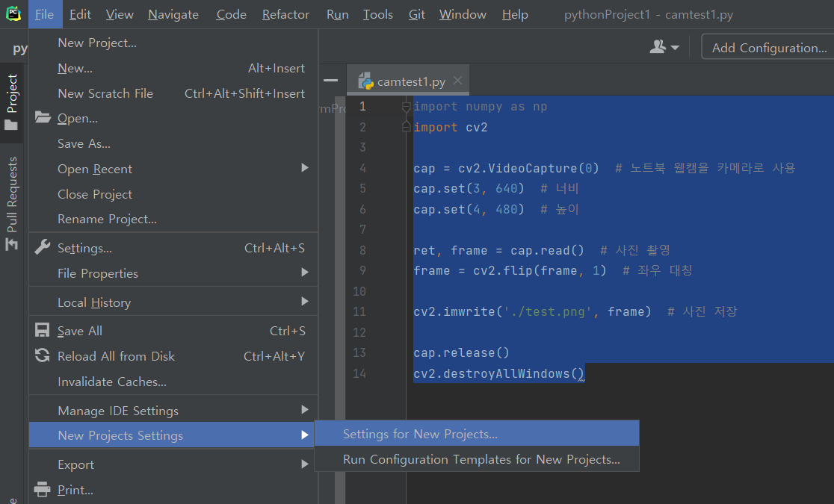
Task: Select New... menu entry
Action: point(173,68)
